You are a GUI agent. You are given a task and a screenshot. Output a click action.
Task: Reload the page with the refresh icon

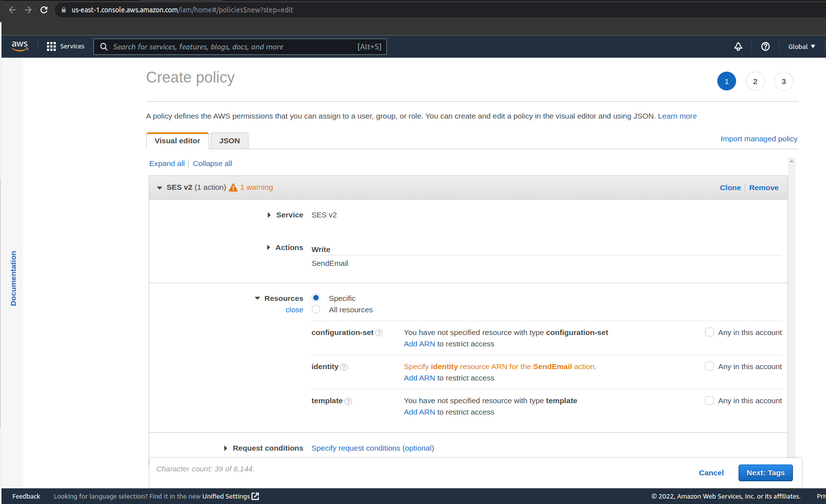44,9
